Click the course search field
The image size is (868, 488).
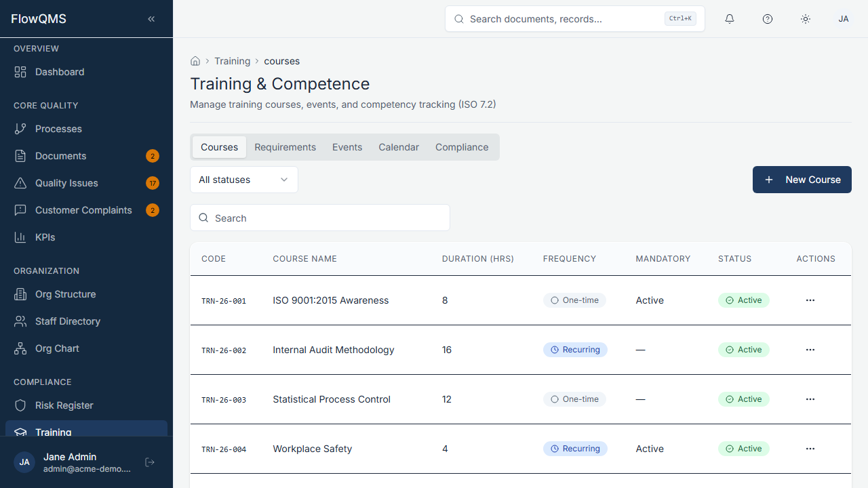pyautogui.click(x=319, y=218)
